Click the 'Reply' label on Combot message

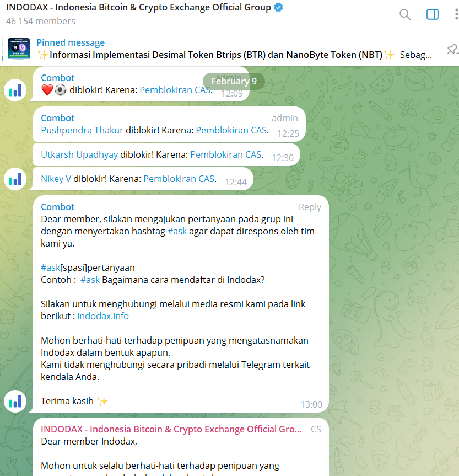point(310,207)
